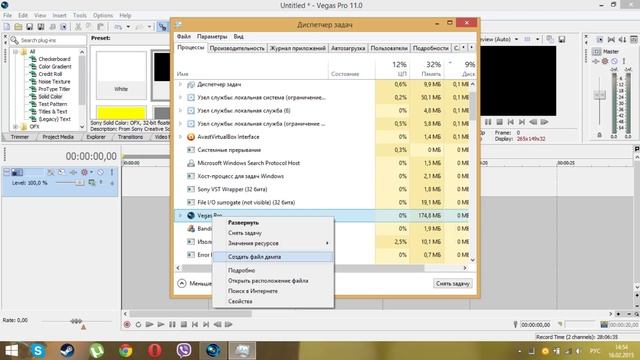
Task: Open Chrome from the Windows taskbar
Action: tap(125, 350)
